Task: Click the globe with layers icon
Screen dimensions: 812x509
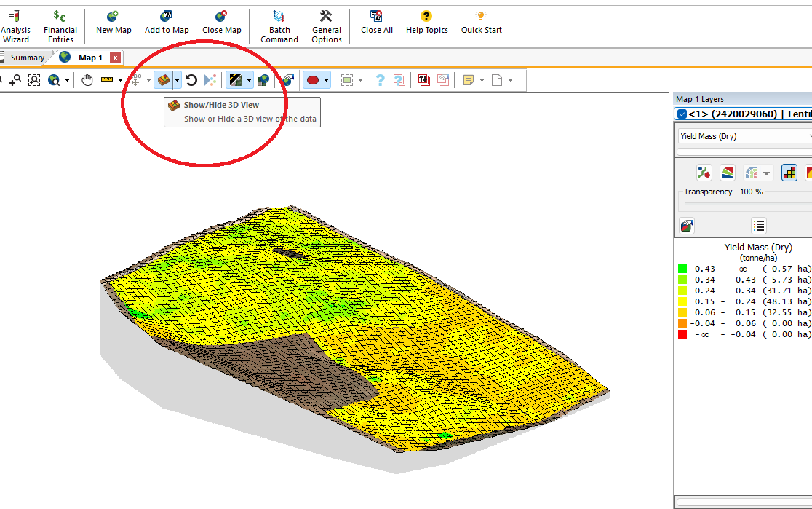Action: click(288, 80)
